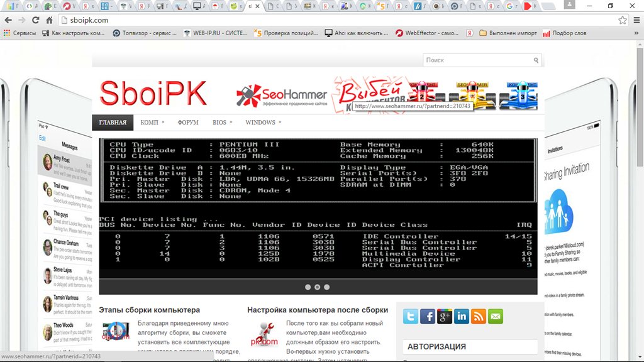Select the second slider pagination dot
This screenshot has height=362, width=644.
[318, 287]
